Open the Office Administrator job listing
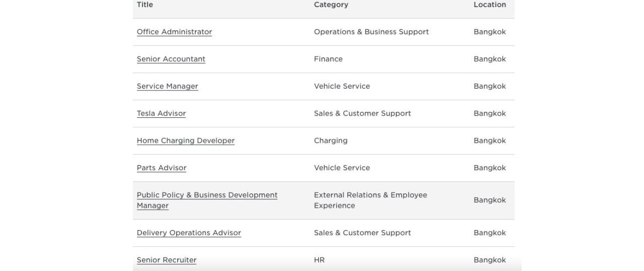Screen dimensions: 644x271 click(x=174, y=32)
